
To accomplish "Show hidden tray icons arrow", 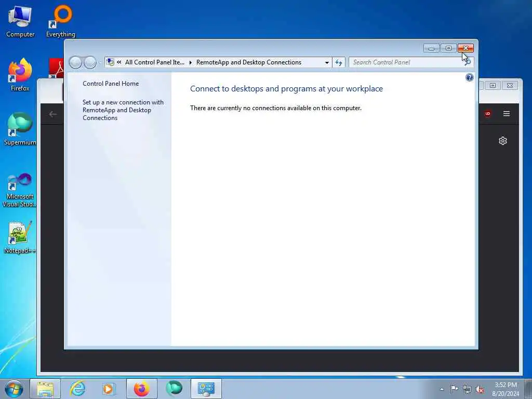I will (x=442, y=389).
